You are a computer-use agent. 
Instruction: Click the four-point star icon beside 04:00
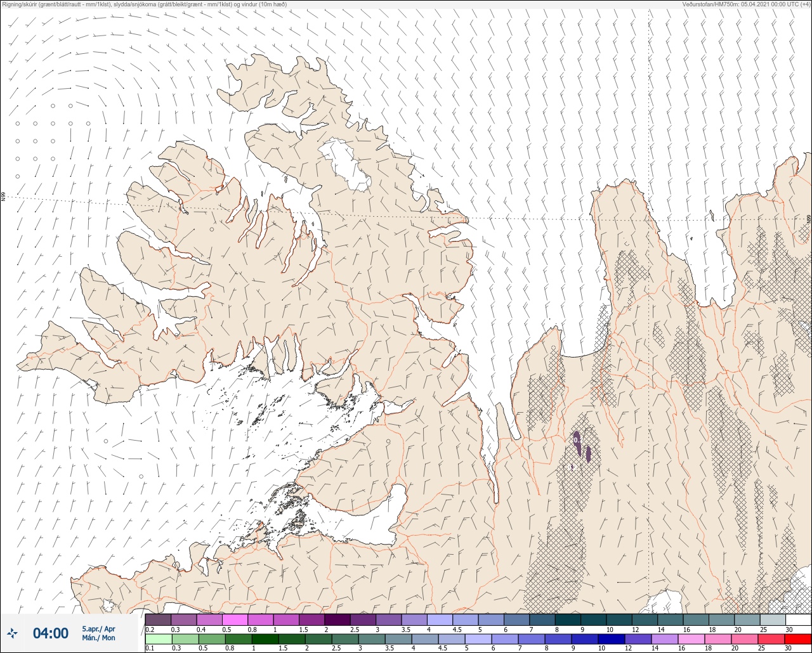[x=13, y=633]
